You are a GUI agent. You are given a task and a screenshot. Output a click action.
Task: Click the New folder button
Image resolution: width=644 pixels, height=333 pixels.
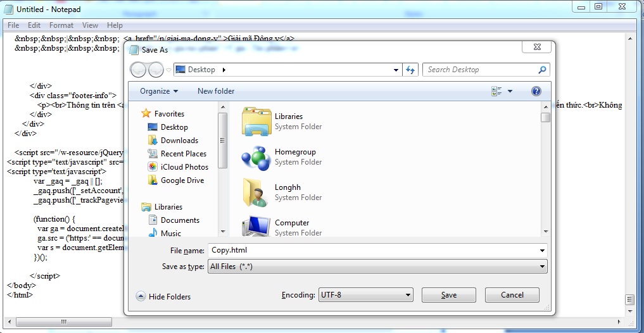[216, 91]
